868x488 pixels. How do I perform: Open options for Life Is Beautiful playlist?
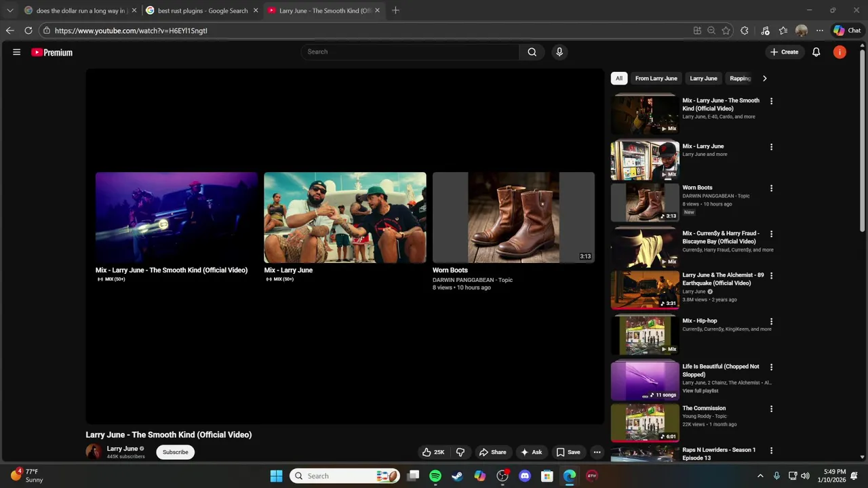point(771,367)
